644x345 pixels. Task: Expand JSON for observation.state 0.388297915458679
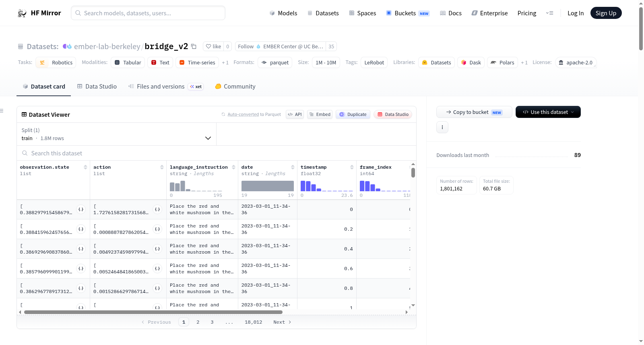(81, 209)
